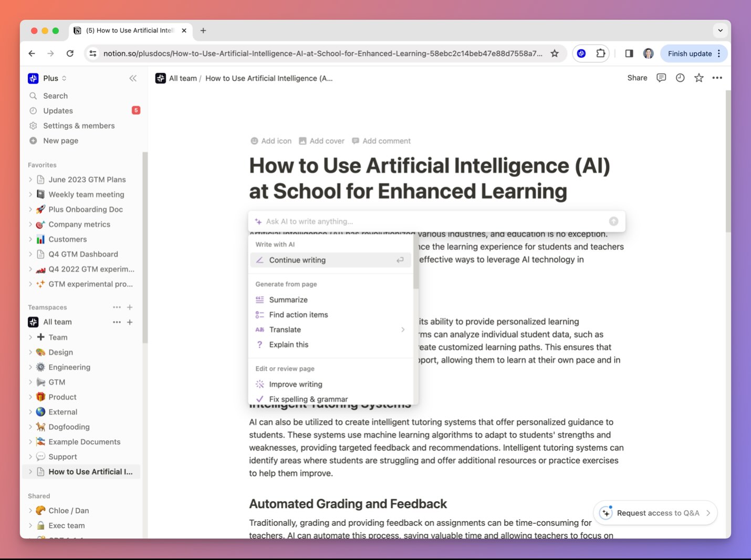Open Company metrics favorite page

pyautogui.click(x=79, y=224)
